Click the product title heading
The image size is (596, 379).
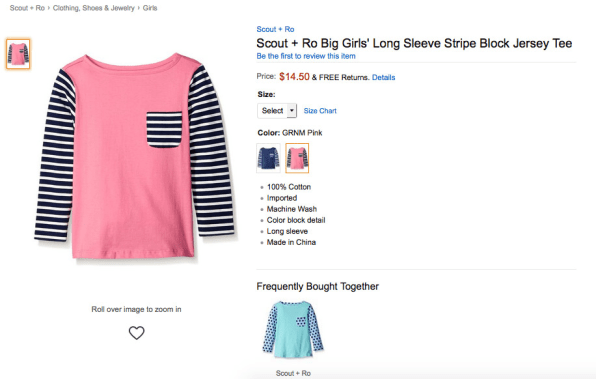click(414, 43)
